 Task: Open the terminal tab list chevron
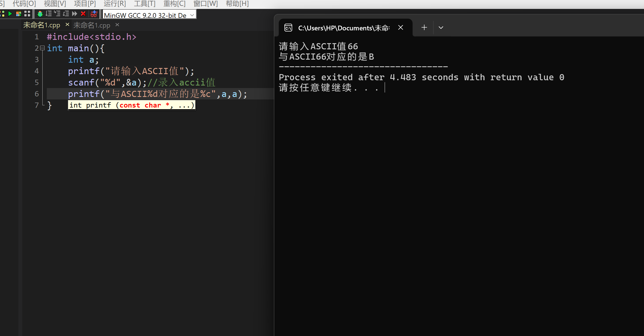(441, 28)
